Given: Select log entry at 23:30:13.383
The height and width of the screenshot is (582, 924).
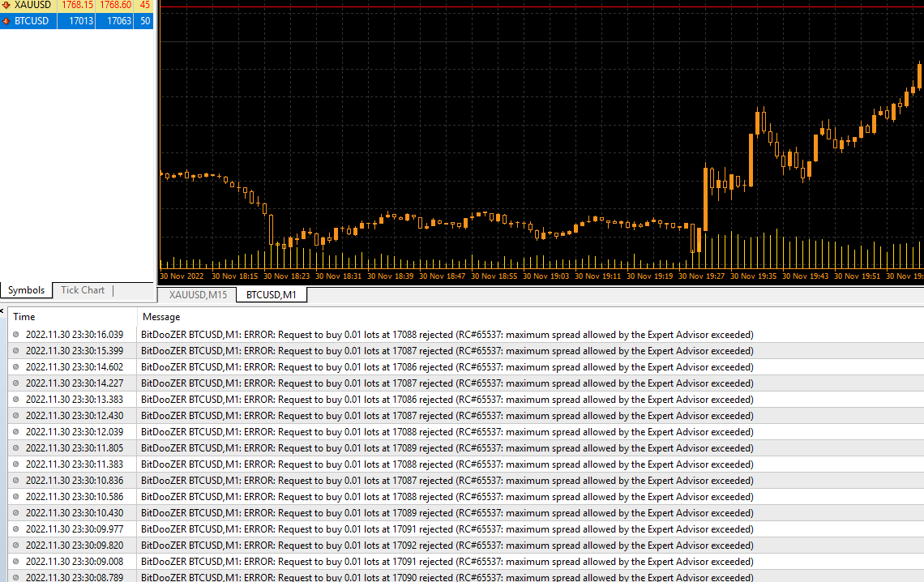Looking at the screenshot, I should click(x=465, y=400).
